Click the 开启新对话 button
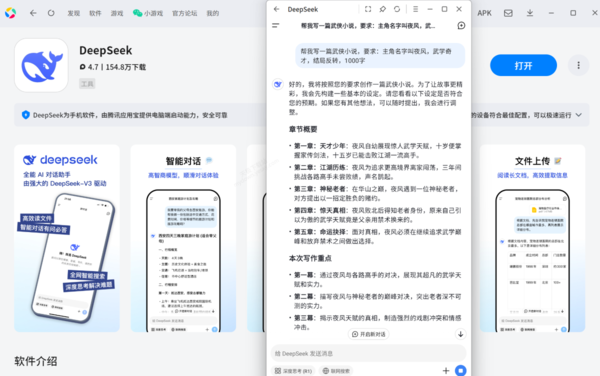 click(368, 334)
